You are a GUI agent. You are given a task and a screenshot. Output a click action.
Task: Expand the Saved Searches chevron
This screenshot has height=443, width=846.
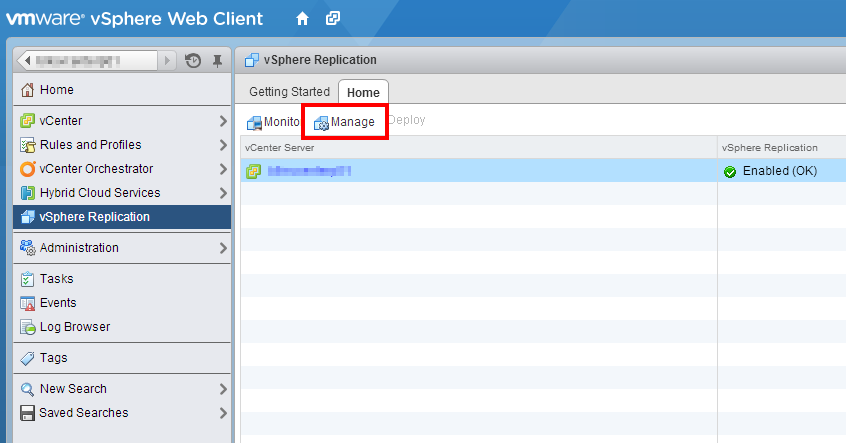pos(223,413)
